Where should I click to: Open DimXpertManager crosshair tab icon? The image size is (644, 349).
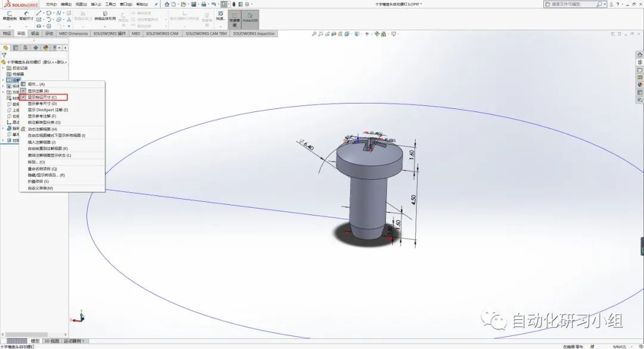[x=36, y=48]
